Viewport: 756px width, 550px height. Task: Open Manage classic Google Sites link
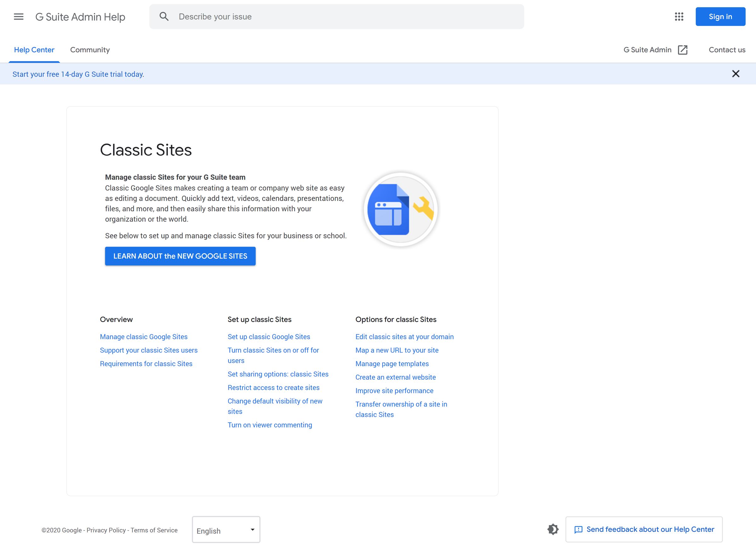[x=143, y=337]
